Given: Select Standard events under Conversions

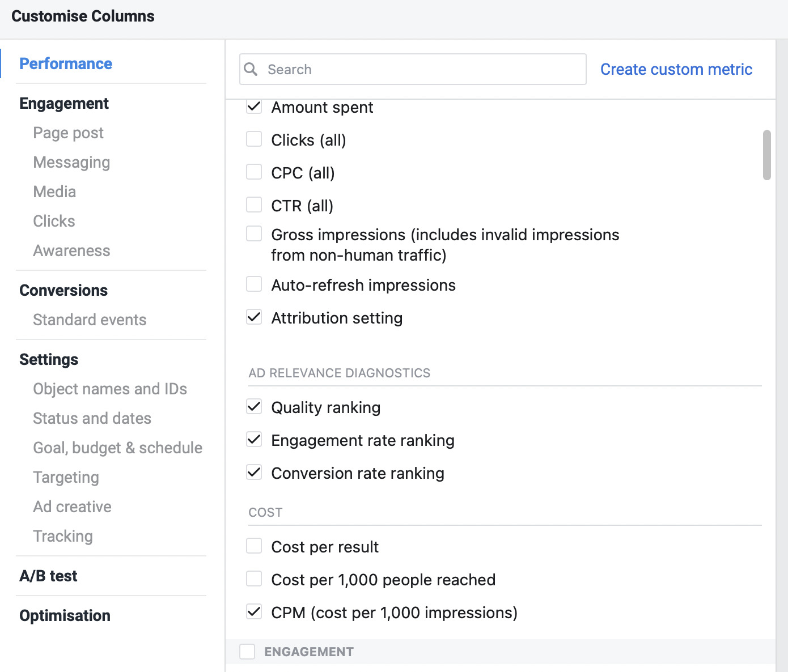Looking at the screenshot, I should [89, 320].
